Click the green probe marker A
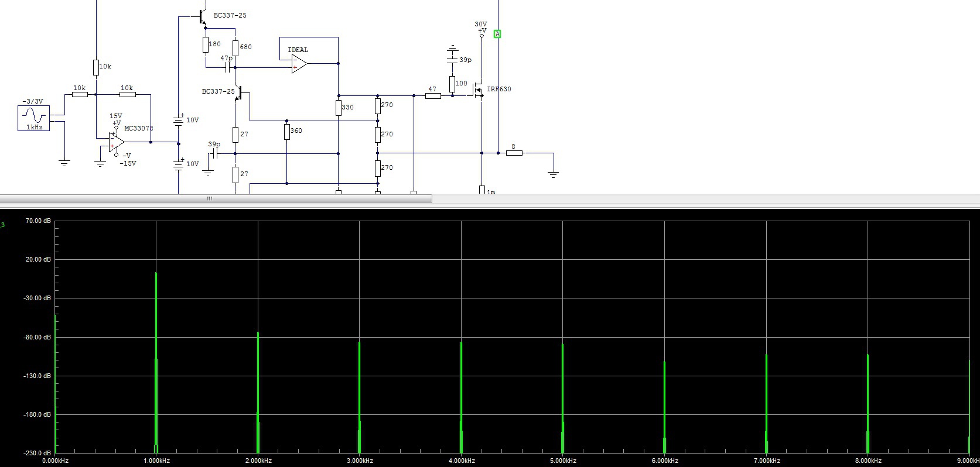Image resolution: width=980 pixels, height=467 pixels. 497,34
